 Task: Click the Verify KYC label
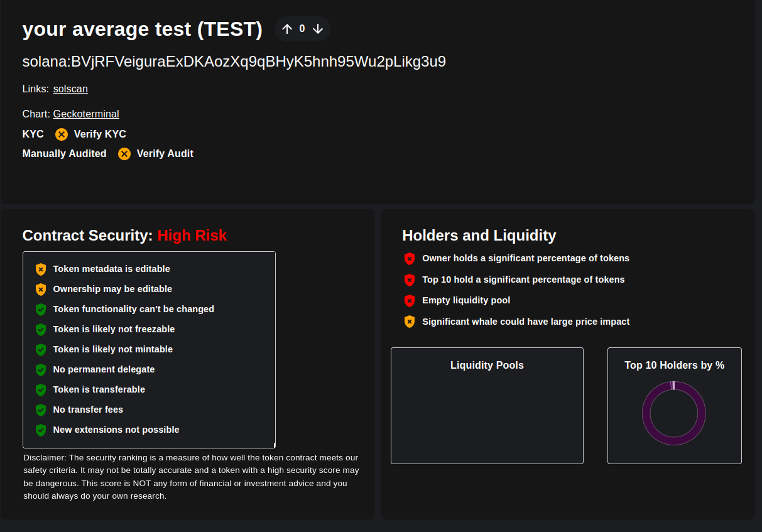(100, 134)
